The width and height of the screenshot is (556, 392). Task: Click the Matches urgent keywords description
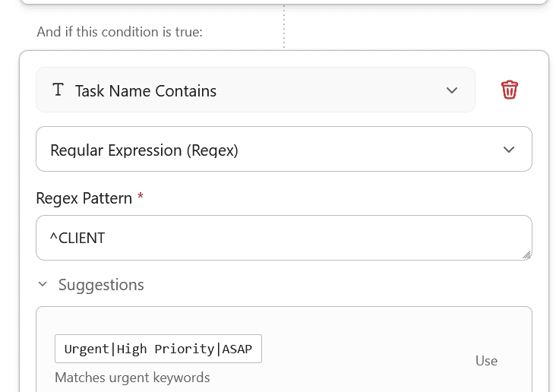click(132, 378)
